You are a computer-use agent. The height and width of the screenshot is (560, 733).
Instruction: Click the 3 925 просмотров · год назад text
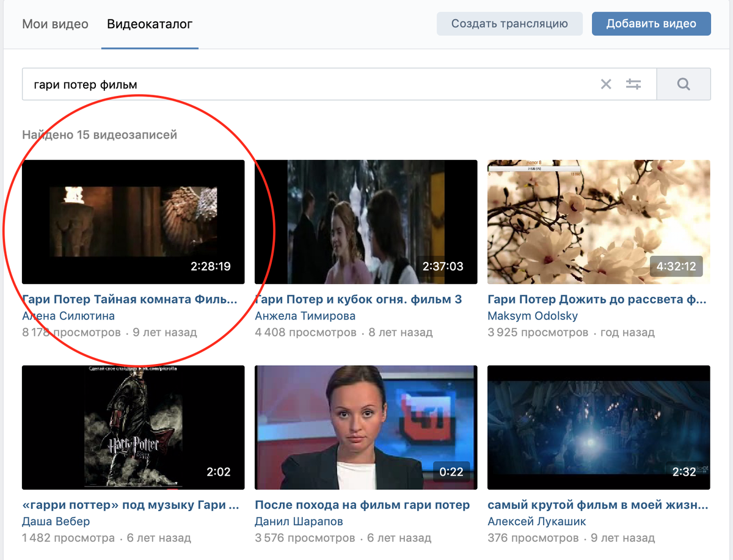click(x=571, y=333)
